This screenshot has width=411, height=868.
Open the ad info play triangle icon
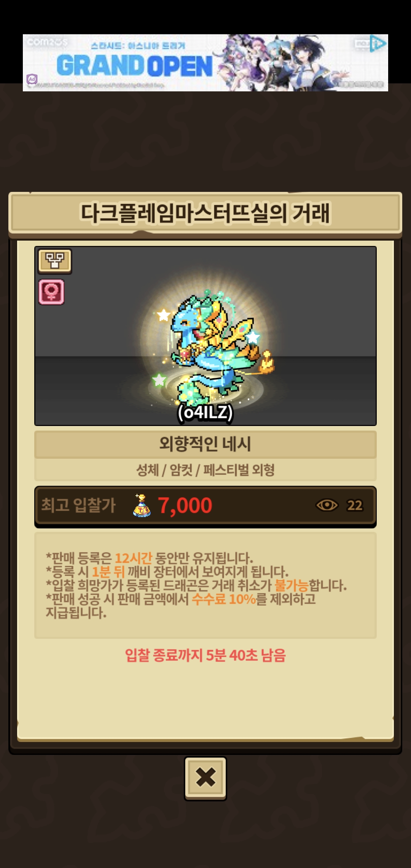(378, 44)
